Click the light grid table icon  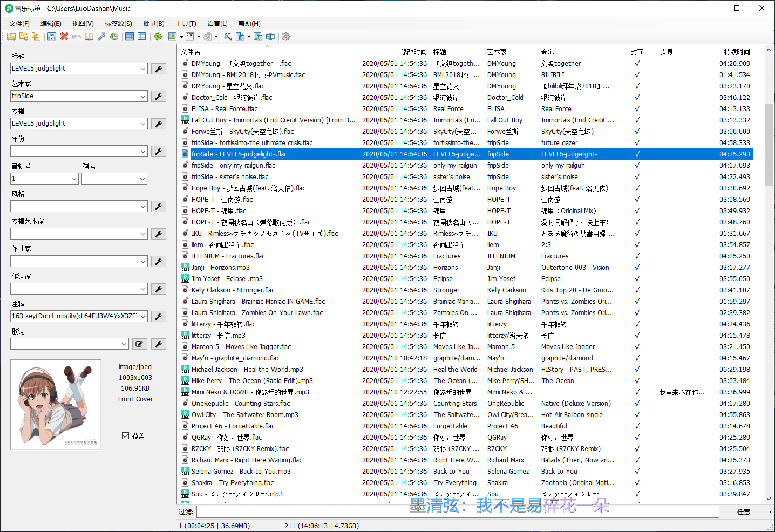pos(142,37)
